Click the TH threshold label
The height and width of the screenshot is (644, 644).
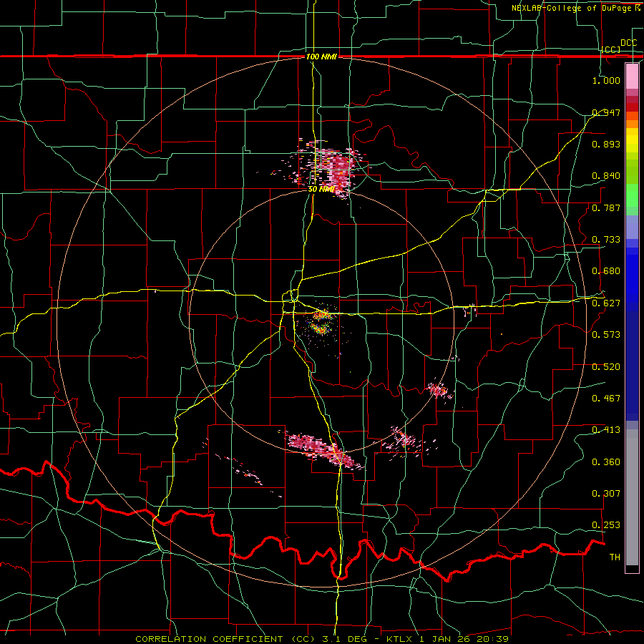point(615,557)
